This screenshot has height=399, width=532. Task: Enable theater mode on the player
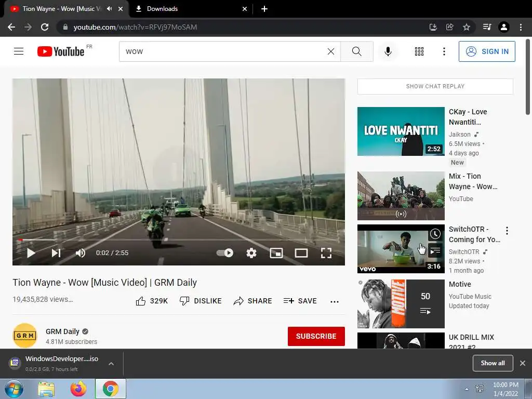click(x=301, y=253)
